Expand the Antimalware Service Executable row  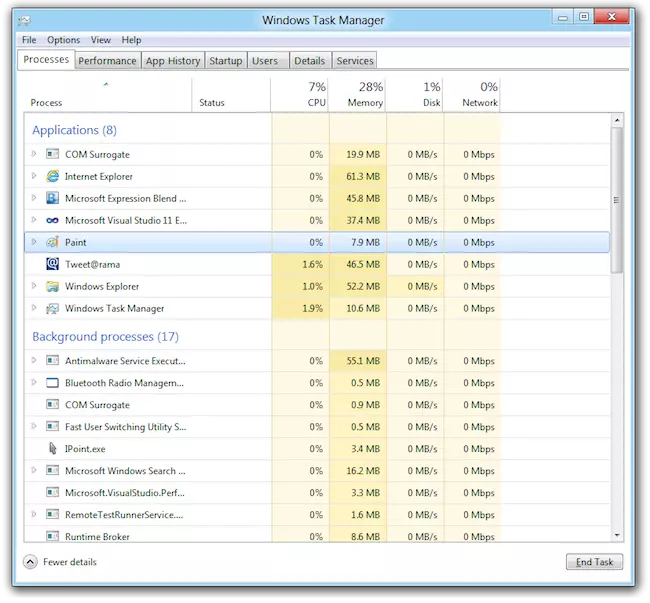(x=34, y=360)
